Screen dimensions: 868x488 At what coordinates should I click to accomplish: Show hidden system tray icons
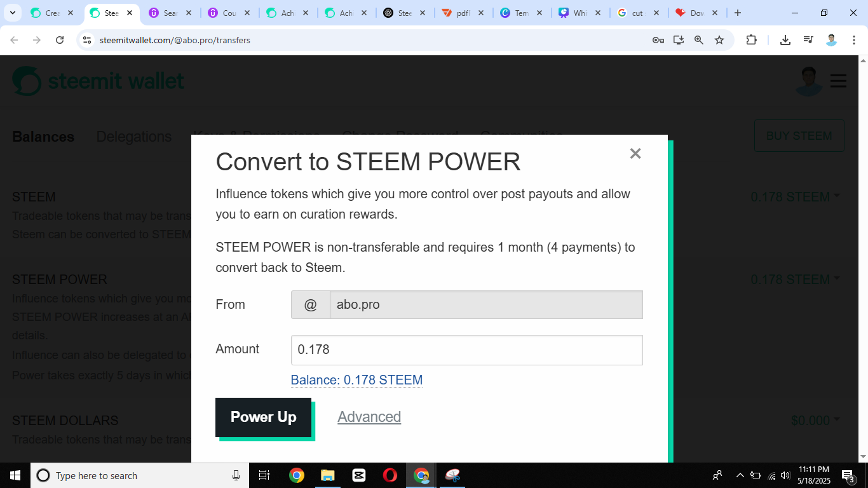point(740,475)
